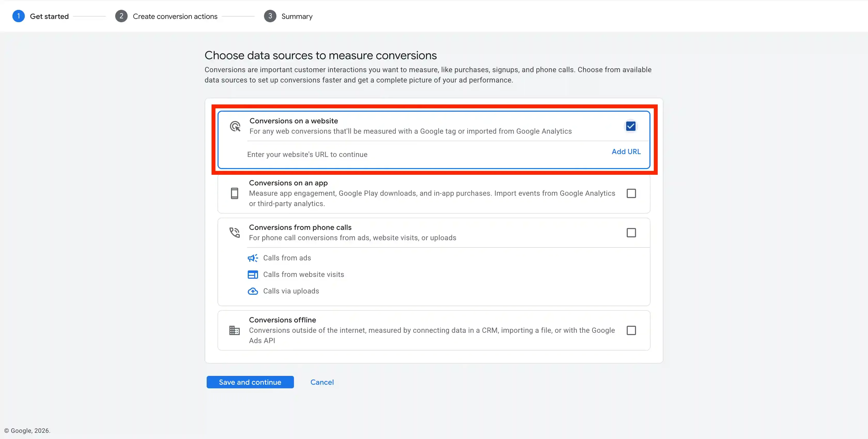
Task: Click the phone device icon for app conversions
Action: tap(235, 193)
